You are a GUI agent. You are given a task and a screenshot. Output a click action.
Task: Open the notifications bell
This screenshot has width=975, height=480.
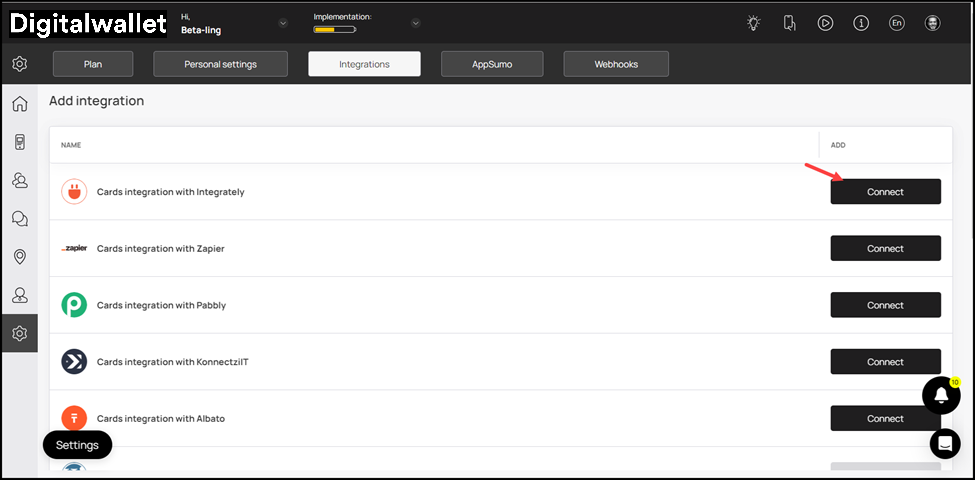coord(941,395)
